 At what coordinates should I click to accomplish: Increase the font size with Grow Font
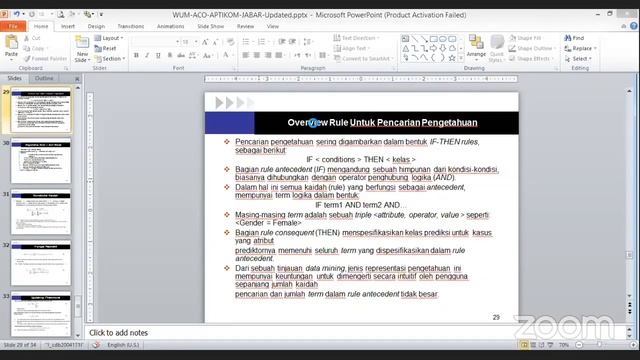click(205, 42)
